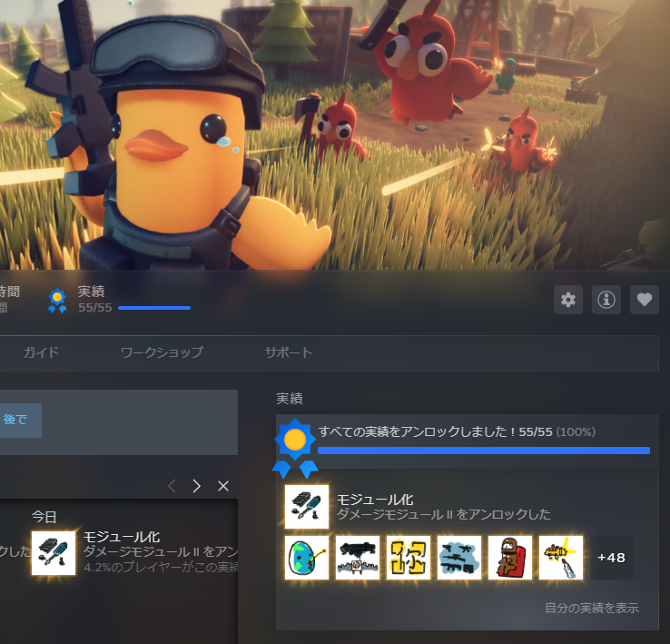Image resolution: width=670 pixels, height=644 pixels.
Task: Click the 実績 label in header
Action: pyautogui.click(x=91, y=292)
